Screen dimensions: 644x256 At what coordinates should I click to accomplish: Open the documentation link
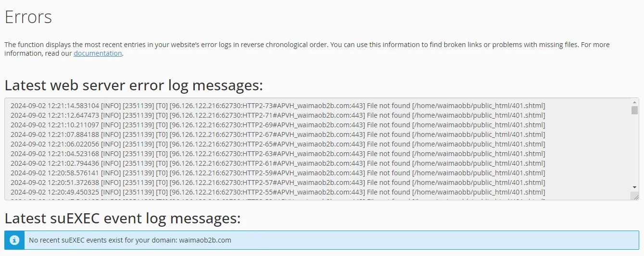pyautogui.click(x=98, y=53)
